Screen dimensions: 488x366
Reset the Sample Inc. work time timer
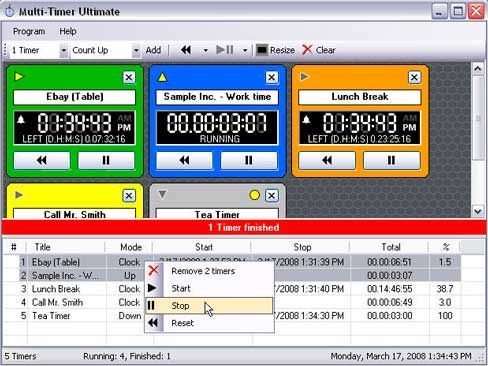[184, 160]
